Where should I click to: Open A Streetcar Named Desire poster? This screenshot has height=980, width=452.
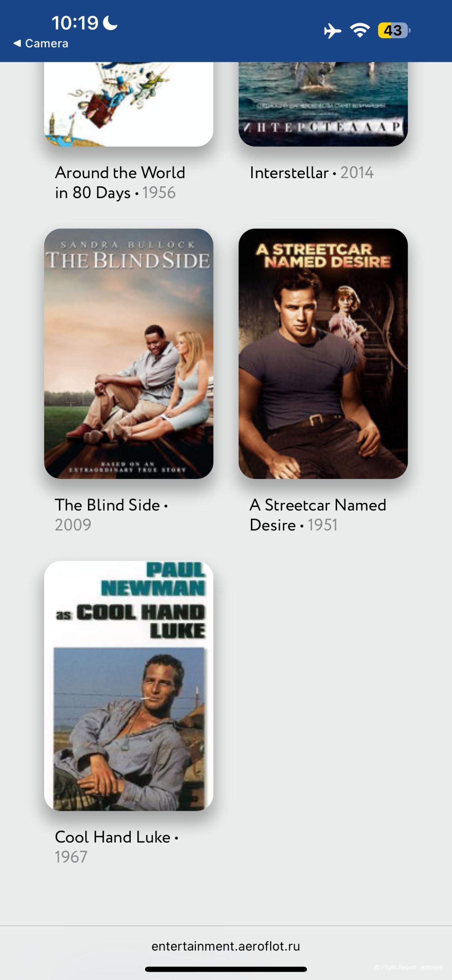click(323, 354)
